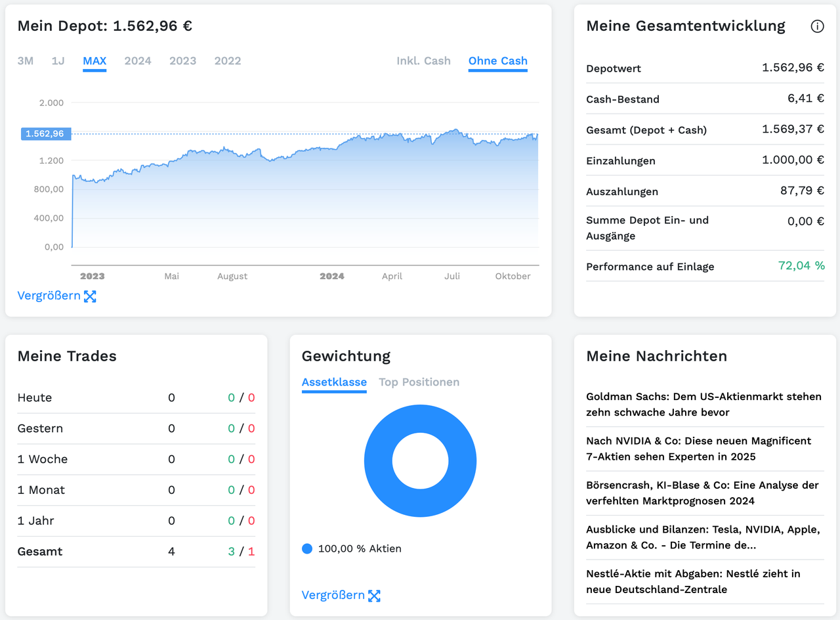840x620 pixels.
Task: Click the blue Aktien legend dot
Action: click(x=306, y=548)
